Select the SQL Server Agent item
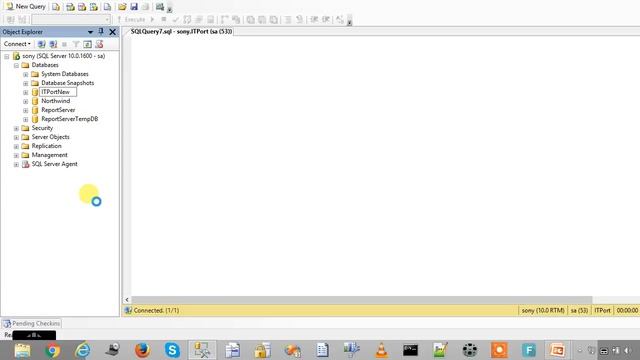The image size is (640, 360). tap(54, 164)
